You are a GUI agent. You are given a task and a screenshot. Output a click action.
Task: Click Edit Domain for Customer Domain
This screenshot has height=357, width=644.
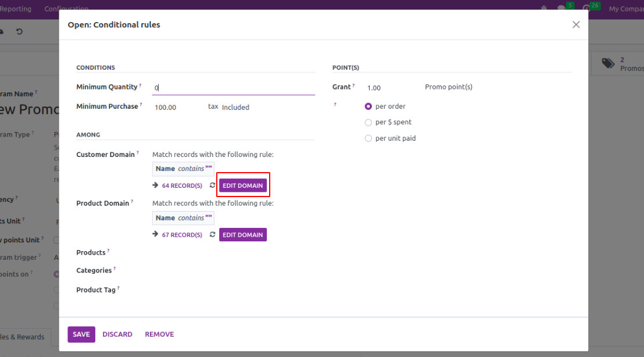[x=243, y=185]
